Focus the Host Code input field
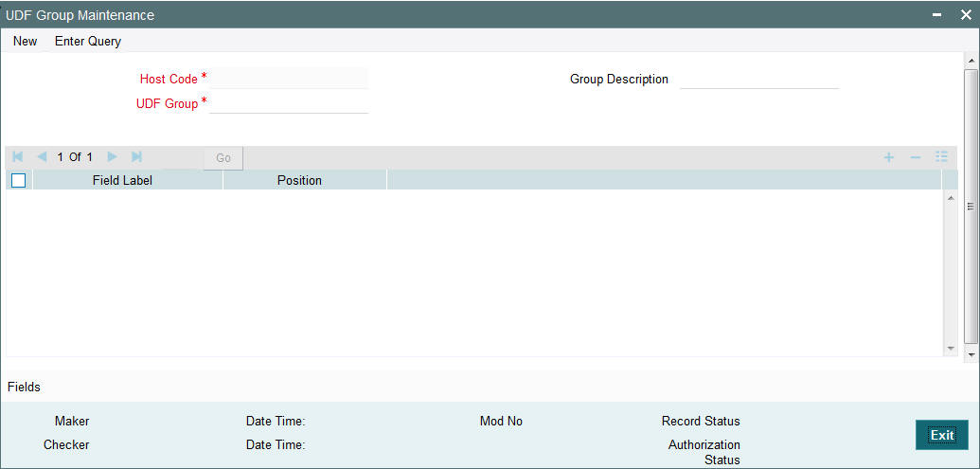980x469 pixels. tap(289, 78)
